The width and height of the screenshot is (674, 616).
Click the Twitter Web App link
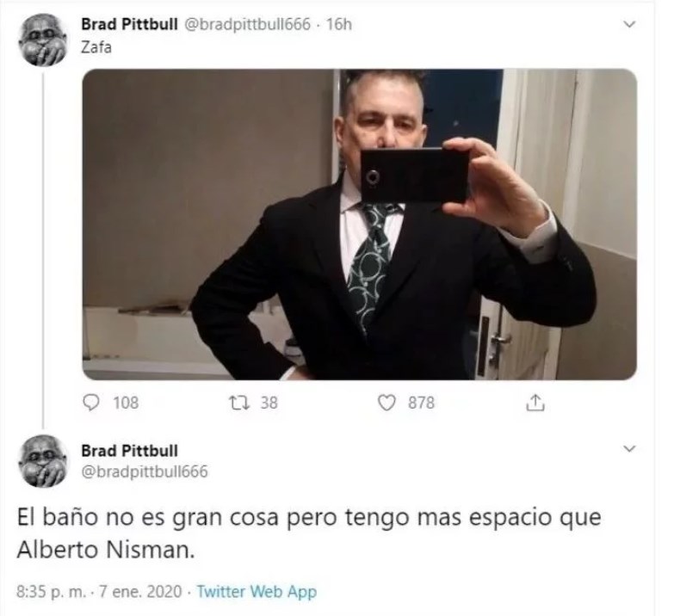click(x=257, y=592)
